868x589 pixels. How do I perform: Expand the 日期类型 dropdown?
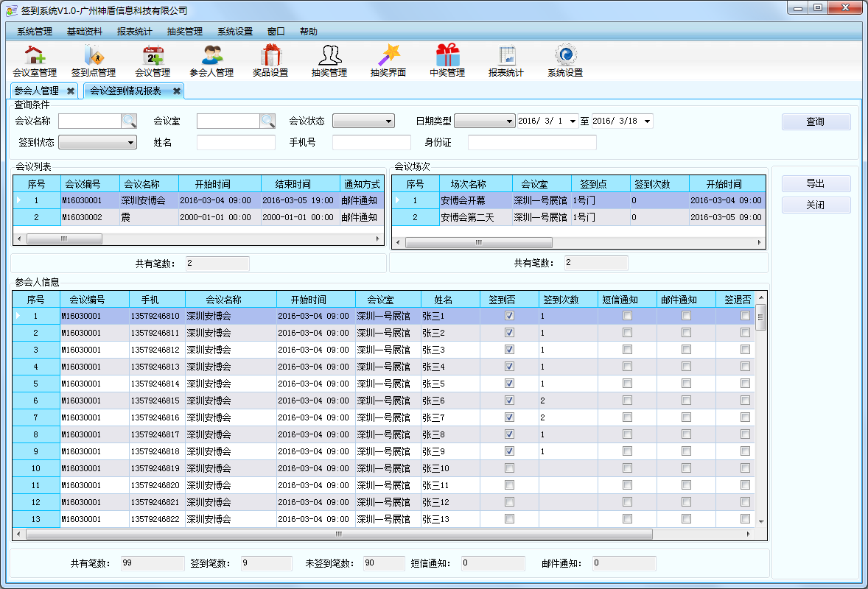point(509,121)
